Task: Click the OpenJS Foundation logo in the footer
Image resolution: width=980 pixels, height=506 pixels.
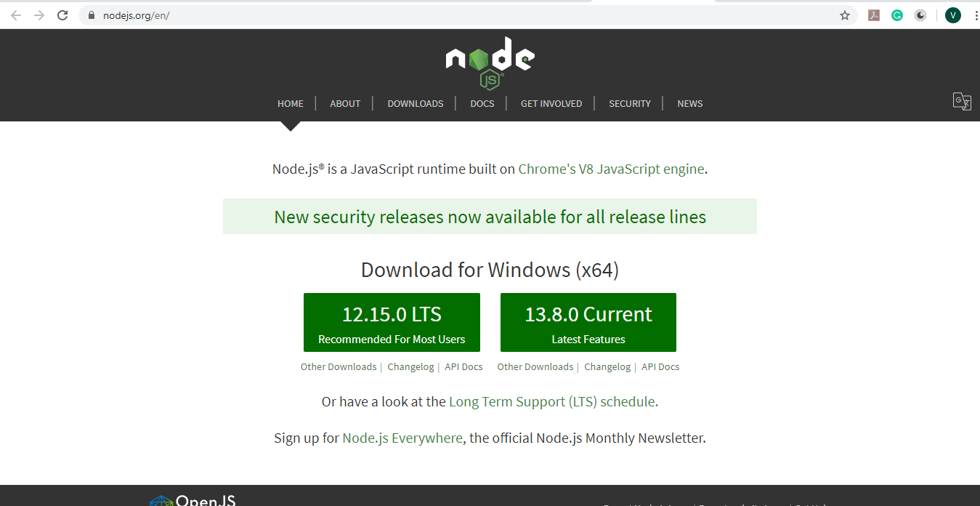Action: tap(193, 500)
